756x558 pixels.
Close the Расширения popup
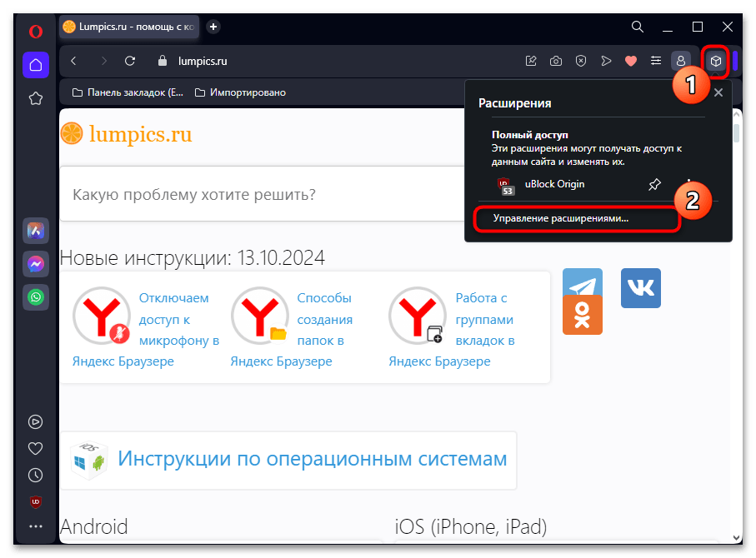718,92
